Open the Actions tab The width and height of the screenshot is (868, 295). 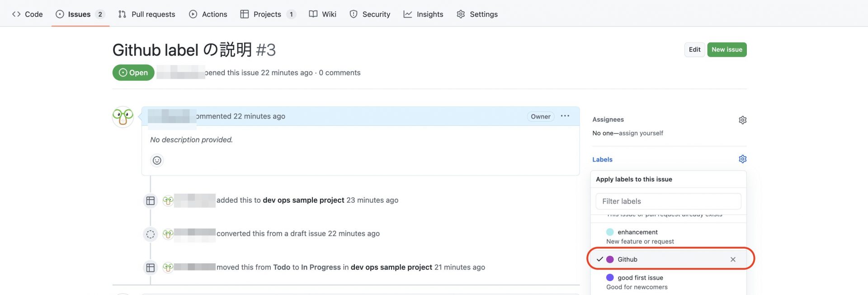pos(208,14)
